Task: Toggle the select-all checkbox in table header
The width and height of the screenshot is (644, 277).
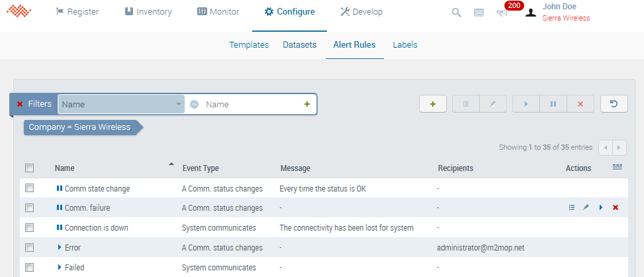Action: coord(29,168)
